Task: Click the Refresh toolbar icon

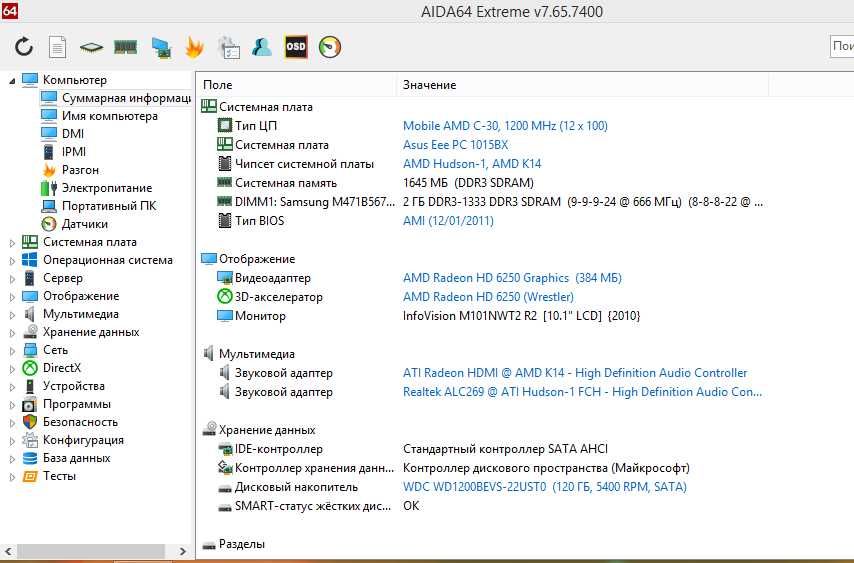Action: pyautogui.click(x=24, y=47)
